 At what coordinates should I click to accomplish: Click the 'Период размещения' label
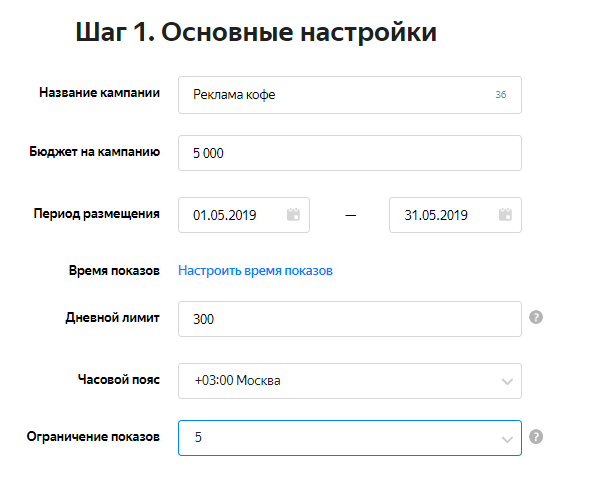(x=97, y=212)
